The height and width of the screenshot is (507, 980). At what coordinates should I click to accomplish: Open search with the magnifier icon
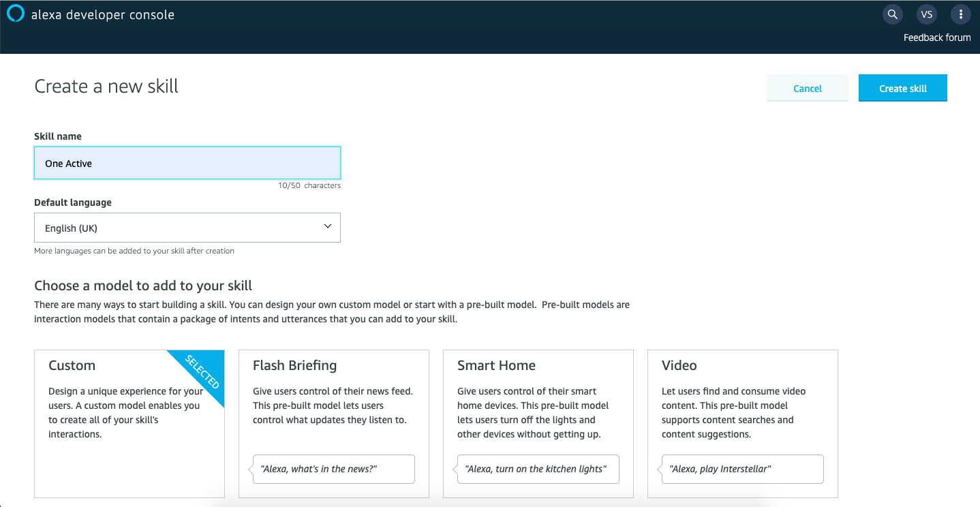coord(892,14)
